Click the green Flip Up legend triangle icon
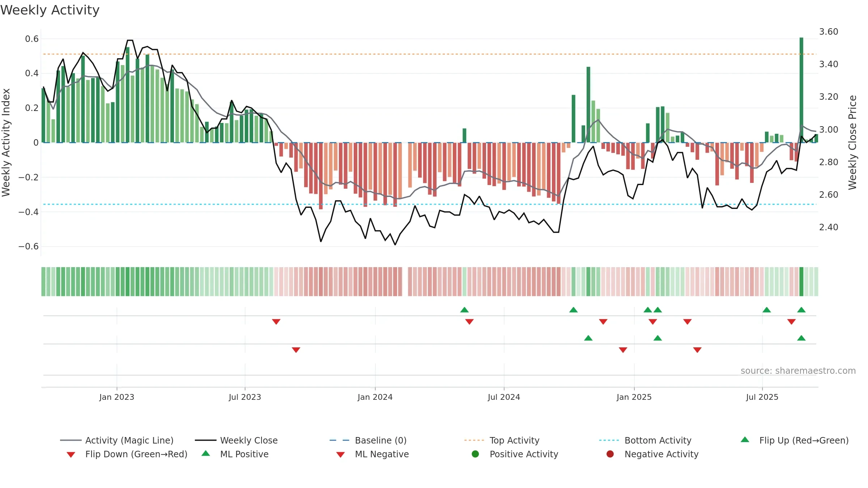This screenshot has height=488, width=868. point(745,440)
